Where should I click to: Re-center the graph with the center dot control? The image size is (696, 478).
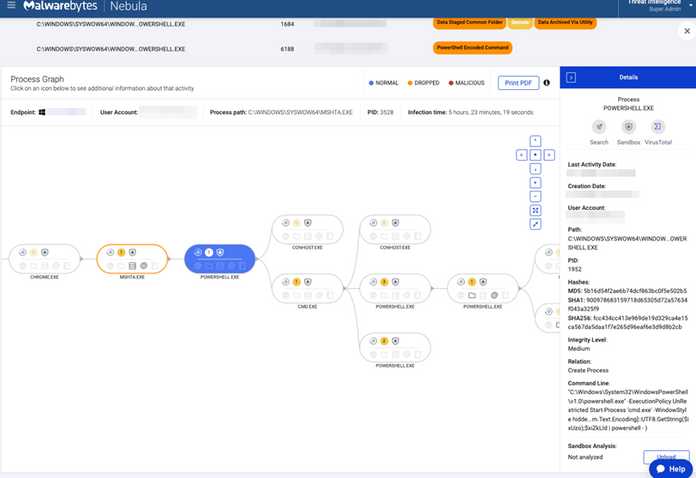pyautogui.click(x=535, y=155)
